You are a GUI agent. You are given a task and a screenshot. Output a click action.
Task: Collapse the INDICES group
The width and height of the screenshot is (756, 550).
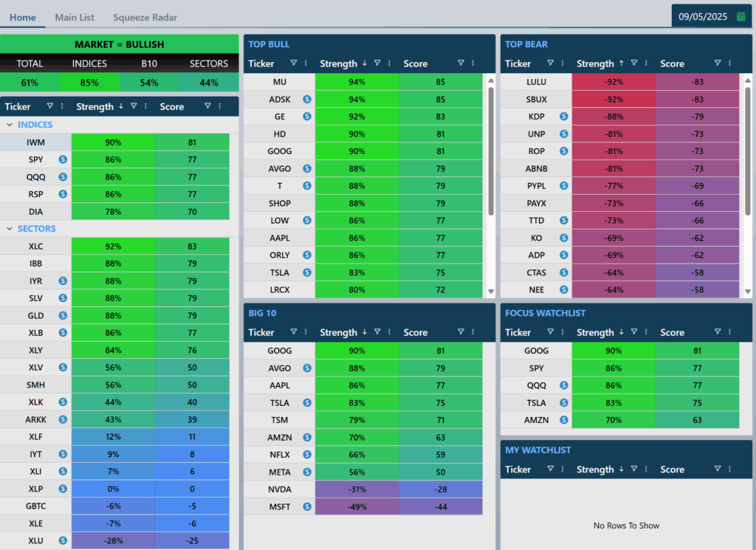click(x=10, y=125)
